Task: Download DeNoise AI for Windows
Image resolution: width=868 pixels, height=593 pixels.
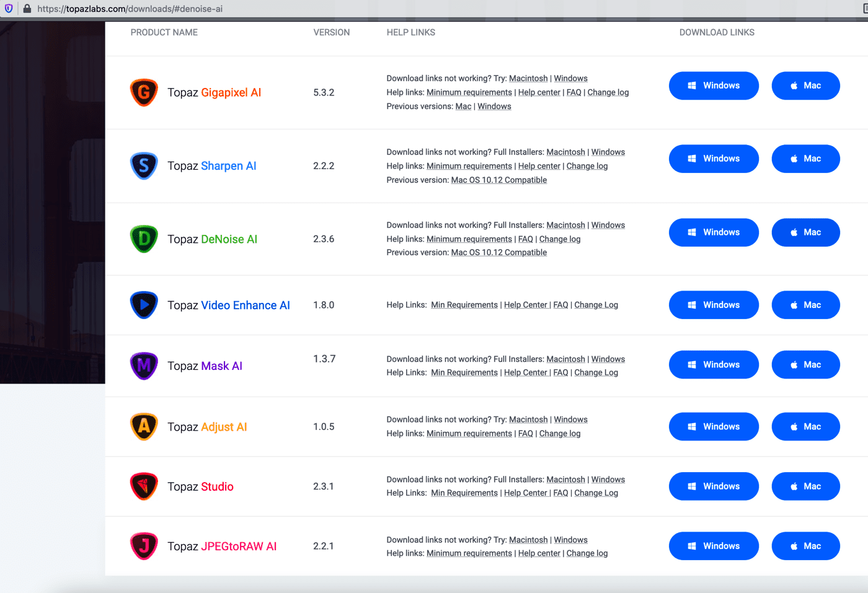Action: [x=714, y=232]
